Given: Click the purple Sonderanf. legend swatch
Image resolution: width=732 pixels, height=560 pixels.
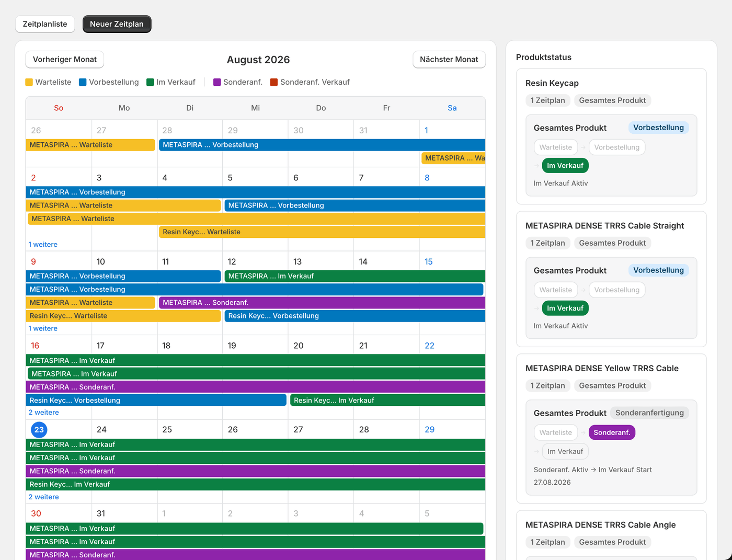Looking at the screenshot, I should click(x=217, y=82).
